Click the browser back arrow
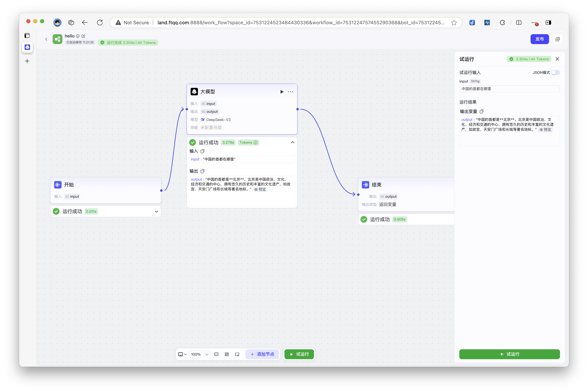Image resolution: width=588 pixels, height=392 pixels. (85, 23)
